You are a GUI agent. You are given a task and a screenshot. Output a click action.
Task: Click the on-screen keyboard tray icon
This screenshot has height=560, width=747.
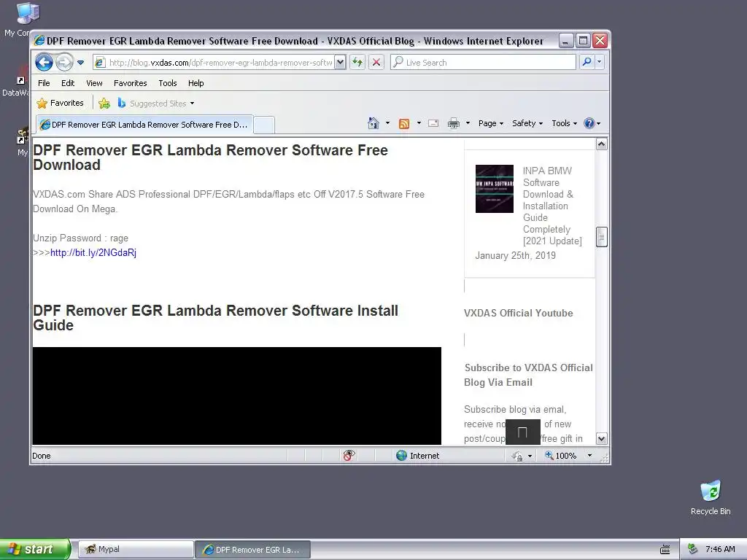(x=665, y=550)
